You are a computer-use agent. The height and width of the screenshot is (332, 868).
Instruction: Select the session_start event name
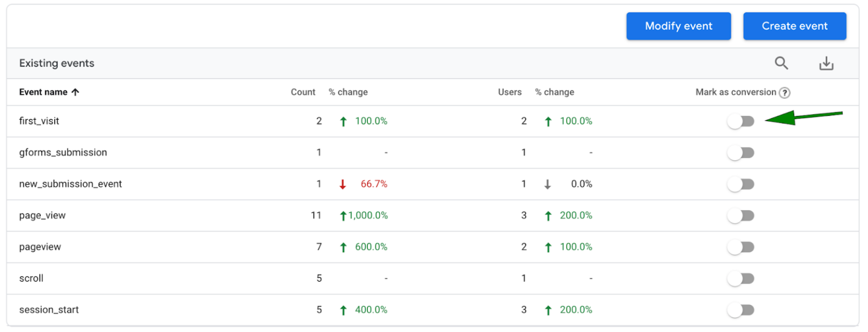(x=49, y=309)
